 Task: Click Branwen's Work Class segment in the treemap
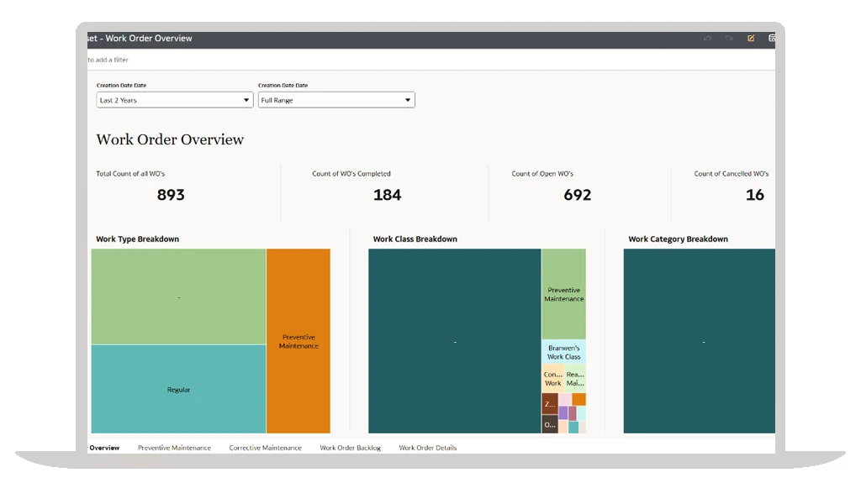click(563, 353)
